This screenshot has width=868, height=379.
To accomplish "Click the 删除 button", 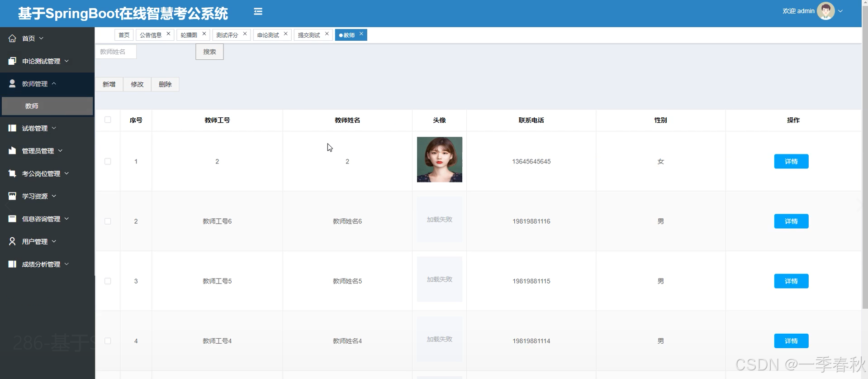I will 165,84.
